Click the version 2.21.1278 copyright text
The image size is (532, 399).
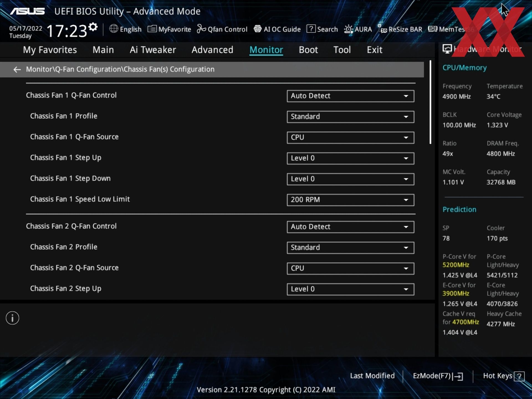(x=266, y=390)
